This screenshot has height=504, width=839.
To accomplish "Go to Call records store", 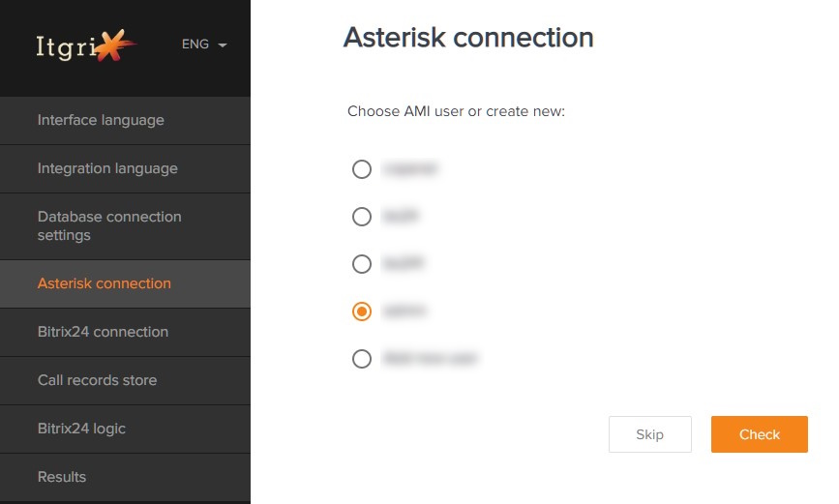I will (x=125, y=380).
